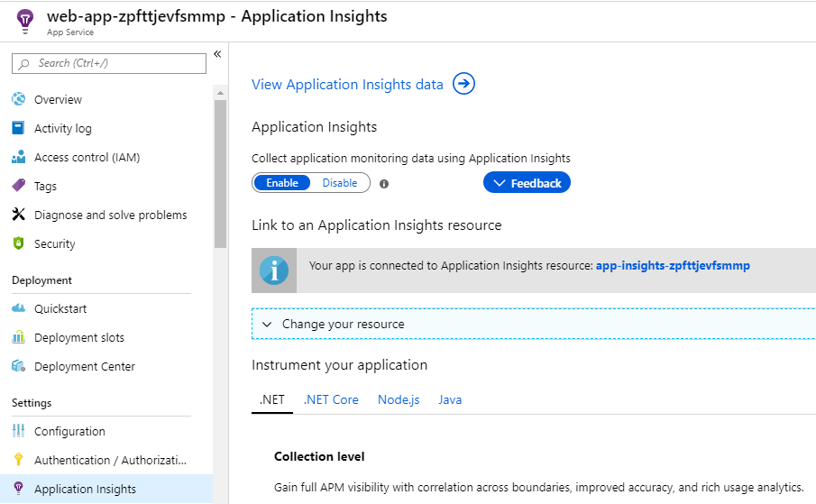Screen dimensions: 816x504
Task: Click the Overview globe icon
Action: [x=18, y=100]
